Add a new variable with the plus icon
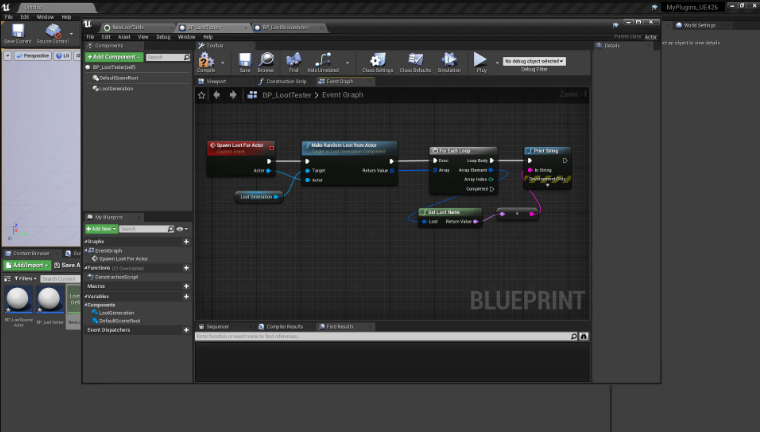Screen dimensions: 760x432 (x=186, y=296)
